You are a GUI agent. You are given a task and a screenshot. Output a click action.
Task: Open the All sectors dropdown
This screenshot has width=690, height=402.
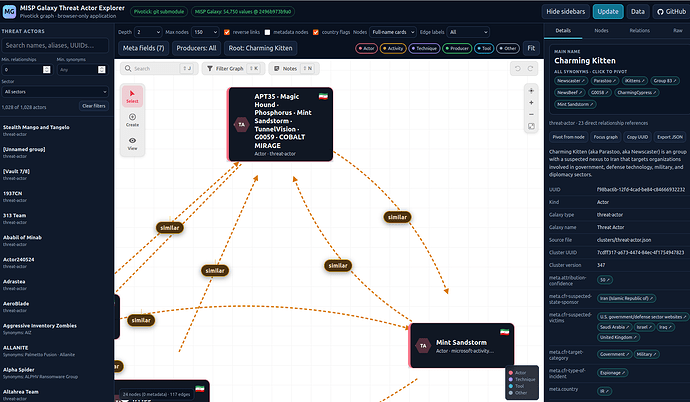pos(55,92)
